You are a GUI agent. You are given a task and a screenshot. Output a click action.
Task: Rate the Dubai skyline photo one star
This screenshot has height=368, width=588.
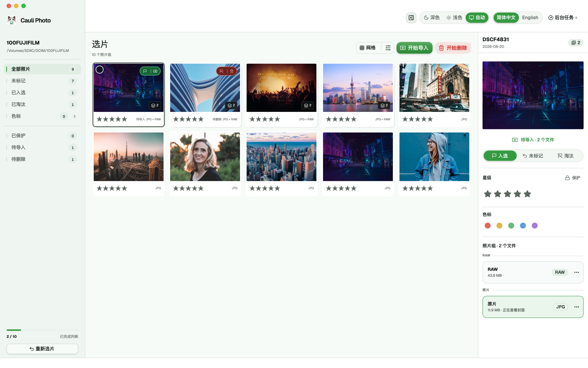pyautogui.click(x=99, y=188)
